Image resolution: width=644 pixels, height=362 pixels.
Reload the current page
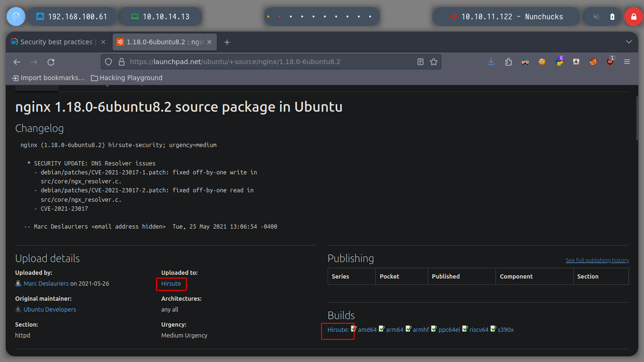pyautogui.click(x=51, y=62)
